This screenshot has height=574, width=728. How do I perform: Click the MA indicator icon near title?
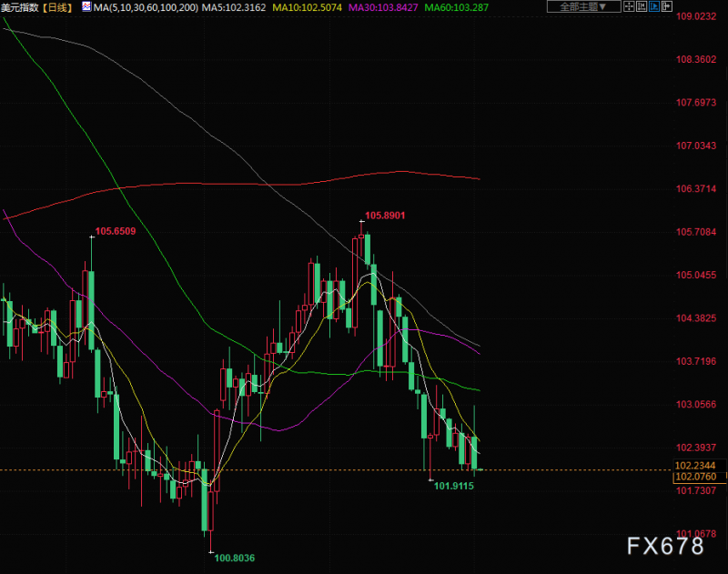click(86, 6)
